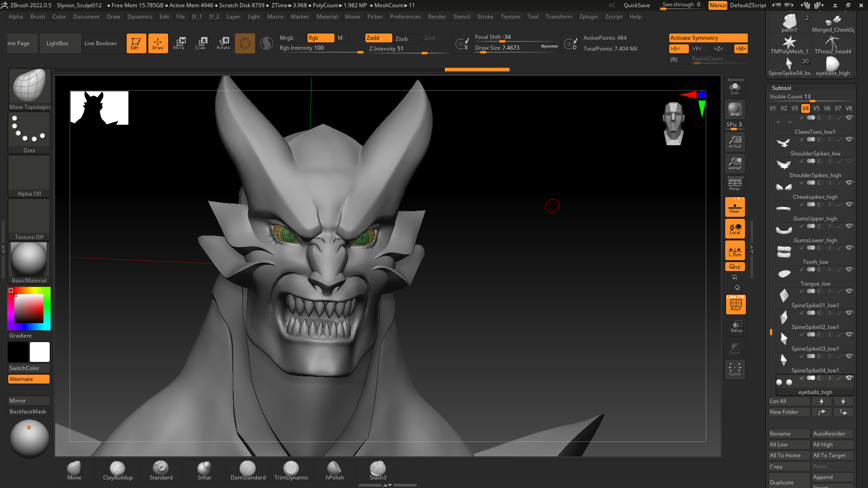Click the LightBox tab
The width and height of the screenshot is (868, 488).
click(57, 42)
